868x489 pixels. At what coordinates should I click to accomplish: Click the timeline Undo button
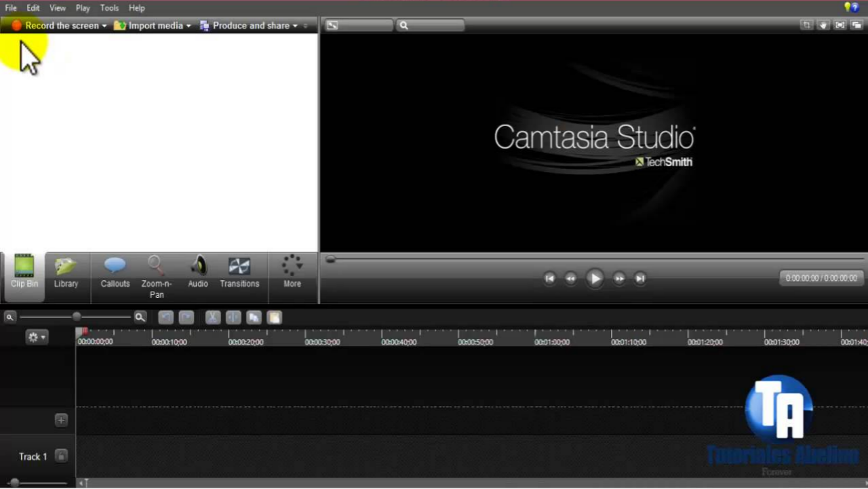coord(165,317)
